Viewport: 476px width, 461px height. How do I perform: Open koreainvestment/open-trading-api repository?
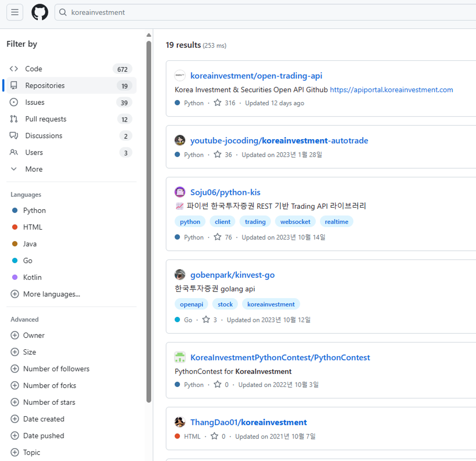click(256, 76)
